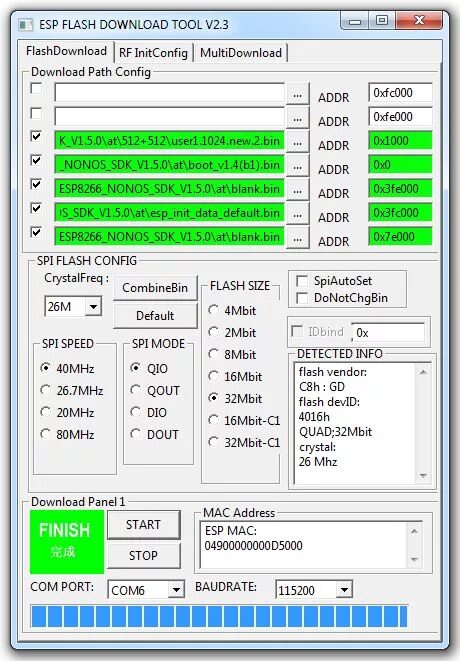Click the empty path field for 0xfe000
Screen dimensions: 460x661
[169, 116]
